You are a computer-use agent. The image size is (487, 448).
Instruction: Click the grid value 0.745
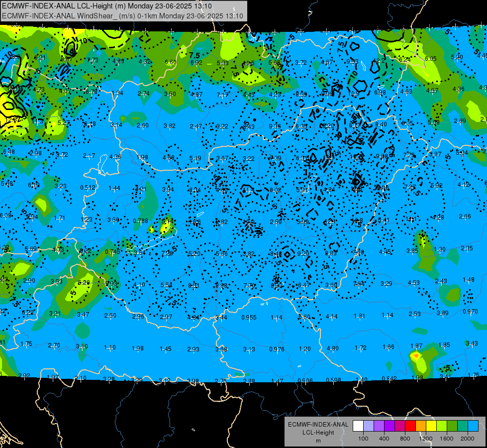[112, 252]
